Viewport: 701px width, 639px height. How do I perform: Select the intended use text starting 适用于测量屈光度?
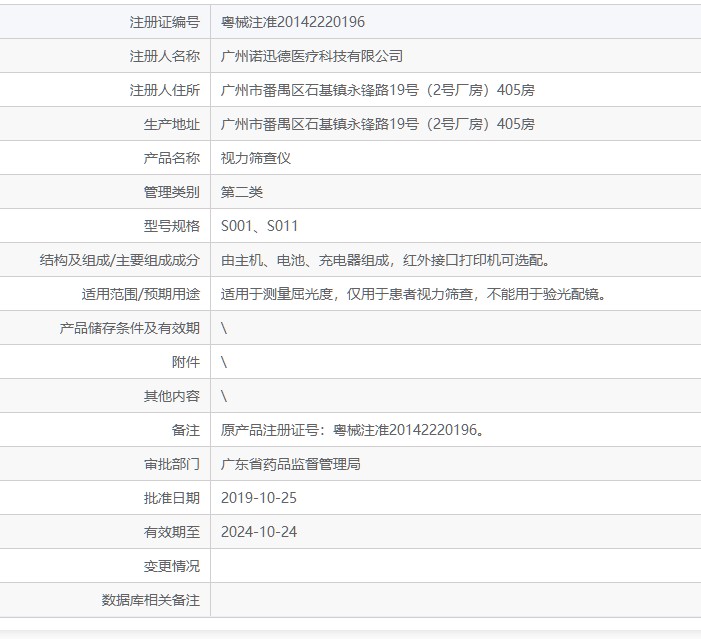(x=413, y=294)
